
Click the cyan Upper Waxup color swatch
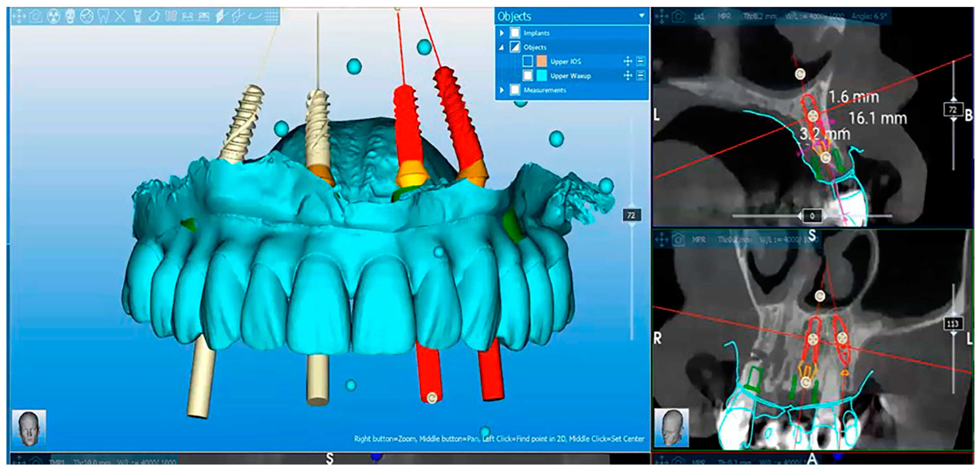click(x=541, y=76)
